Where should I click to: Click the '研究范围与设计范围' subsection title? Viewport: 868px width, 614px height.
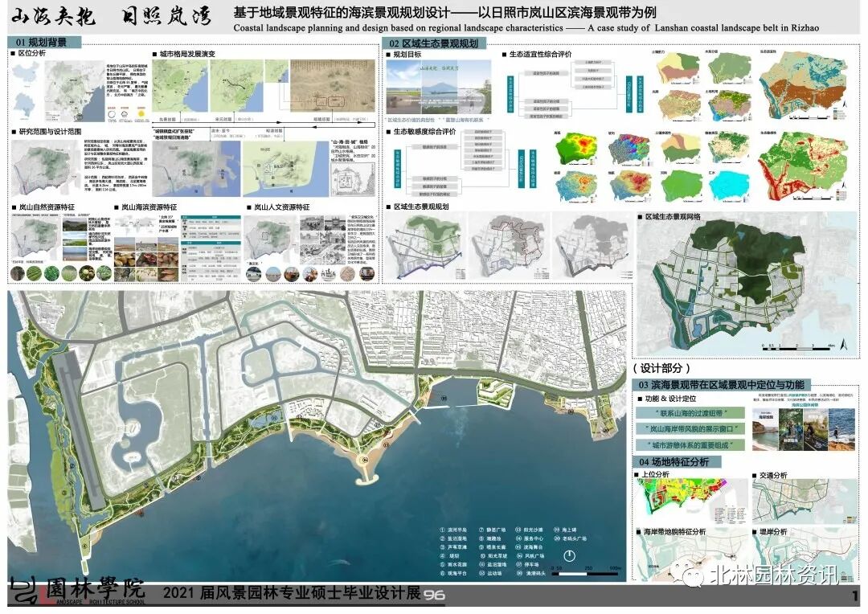point(50,131)
